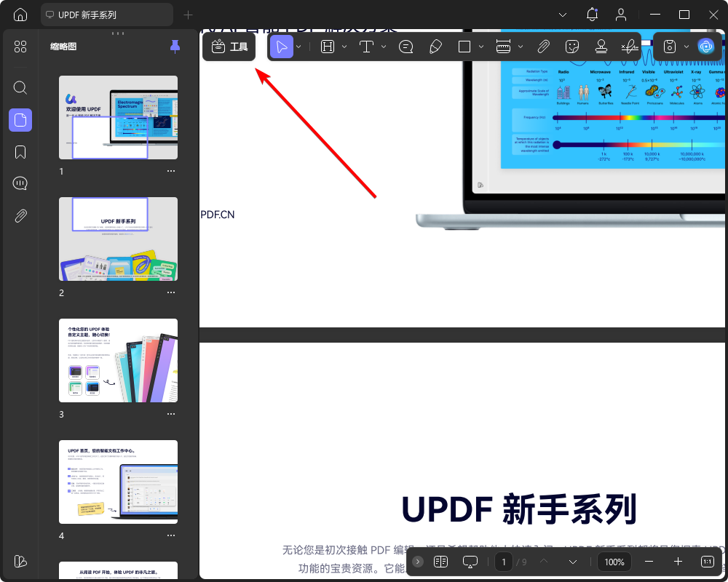
Task: Open the Comment speech-bubble tool
Action: pos(405,46)
